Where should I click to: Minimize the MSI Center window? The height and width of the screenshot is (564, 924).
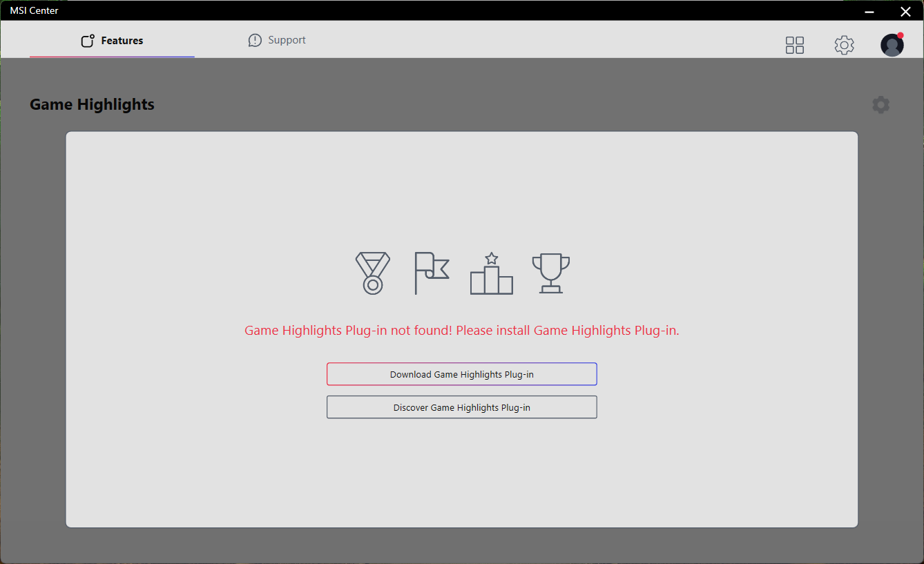click(869, 11)
